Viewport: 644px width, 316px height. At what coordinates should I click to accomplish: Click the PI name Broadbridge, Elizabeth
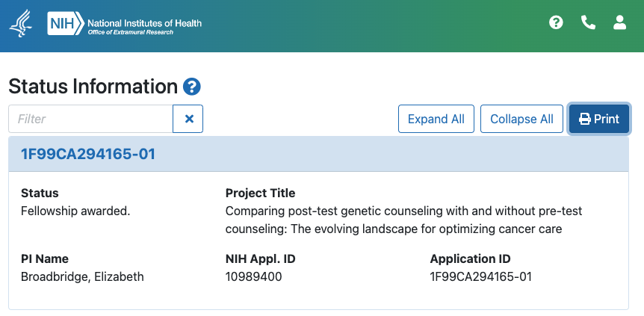click(82, 276)
